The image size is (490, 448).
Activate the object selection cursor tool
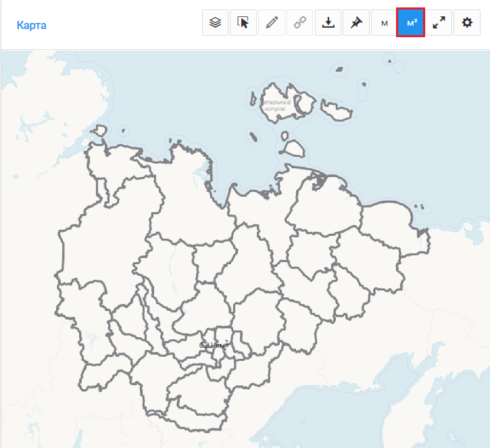(x=243, y=23)
